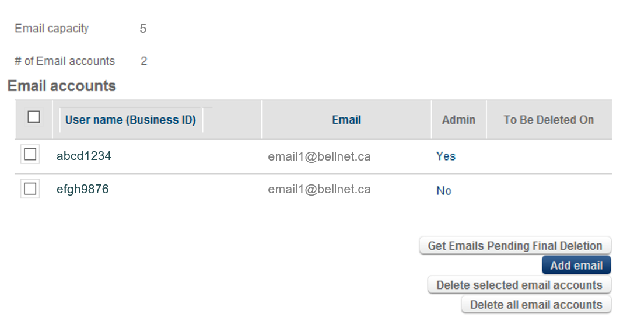Click the No admin value for efgh9876
Screen dimensions: 644x331
[x=443, y=191]
